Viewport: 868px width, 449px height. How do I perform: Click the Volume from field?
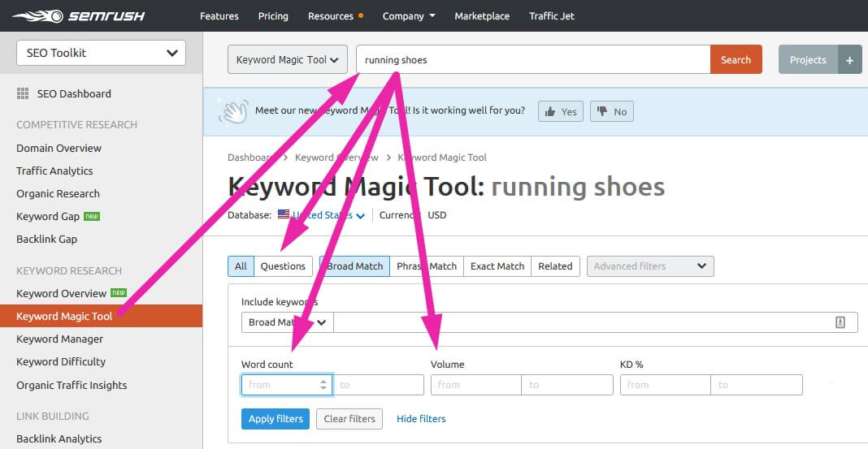[476, 385]
